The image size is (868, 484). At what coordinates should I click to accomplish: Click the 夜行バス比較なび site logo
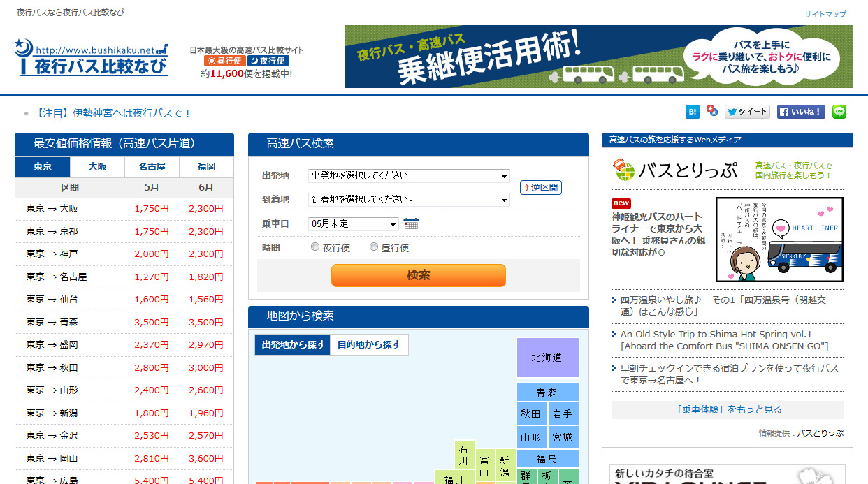(x=92, y=58)
